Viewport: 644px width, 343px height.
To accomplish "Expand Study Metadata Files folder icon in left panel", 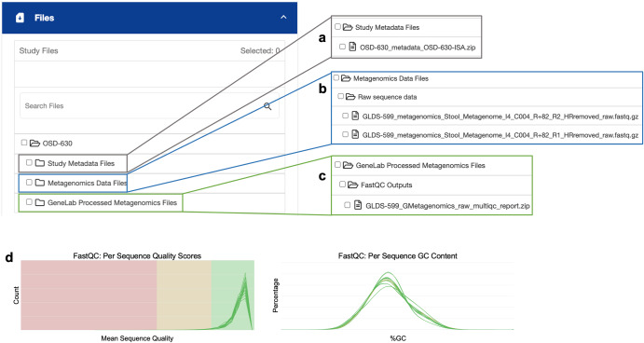I will [x=40, y=163].
